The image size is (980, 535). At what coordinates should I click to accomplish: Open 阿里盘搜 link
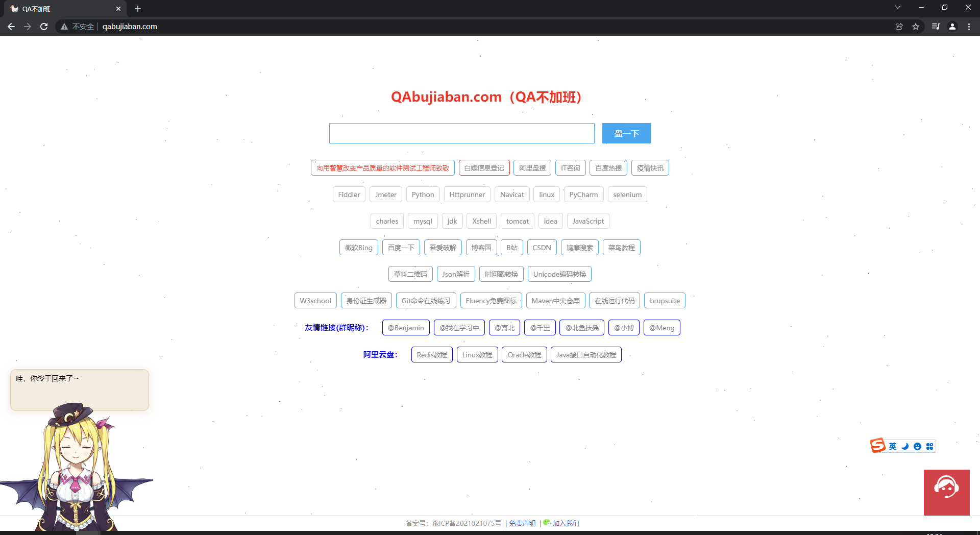coord(532,168)
